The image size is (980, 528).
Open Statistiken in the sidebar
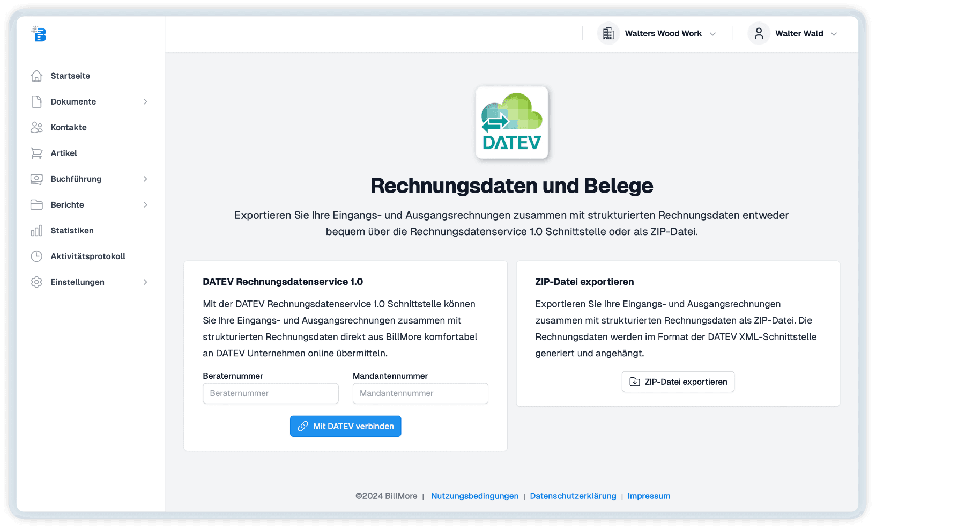[72, 230]
